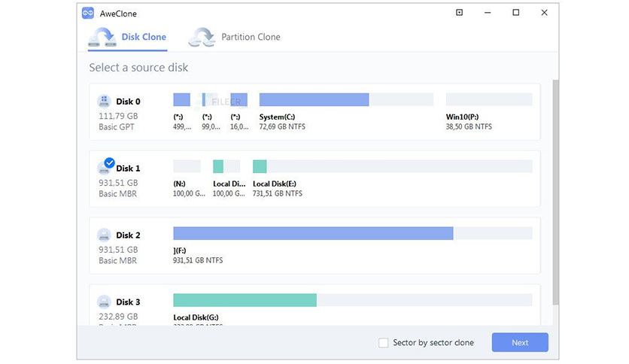Click the disk list vertical scrollbar
629x364 pixels.
pos(555,192)
